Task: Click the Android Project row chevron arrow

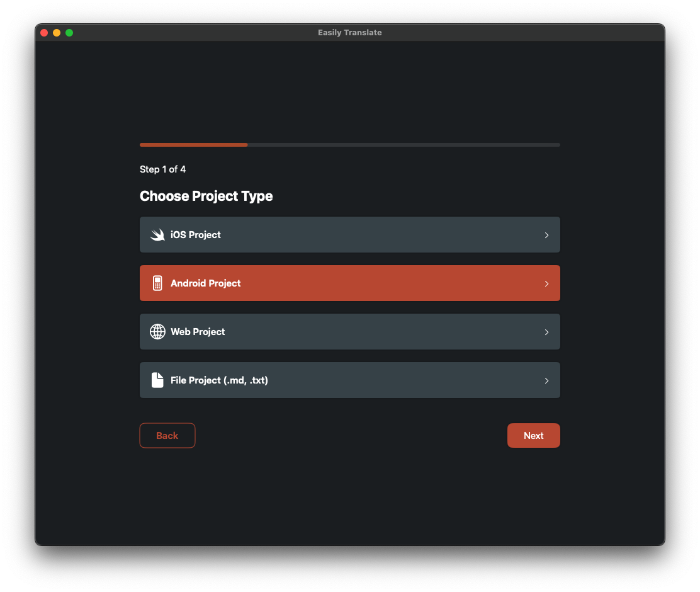Action: (546, 283)
